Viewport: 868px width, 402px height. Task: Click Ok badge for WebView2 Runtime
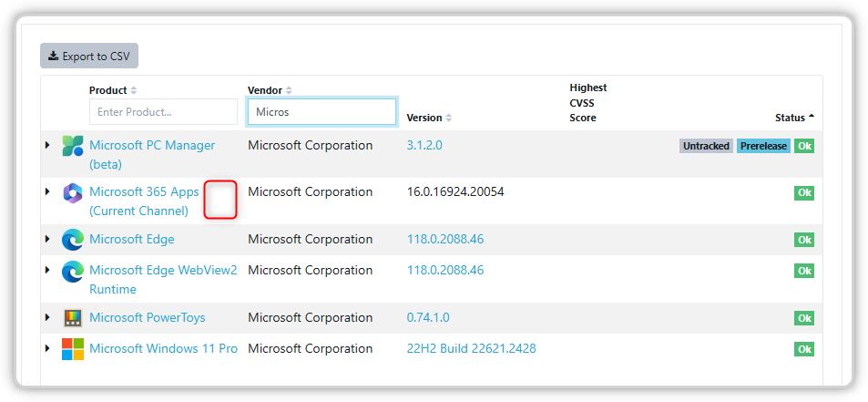(804, 271)
